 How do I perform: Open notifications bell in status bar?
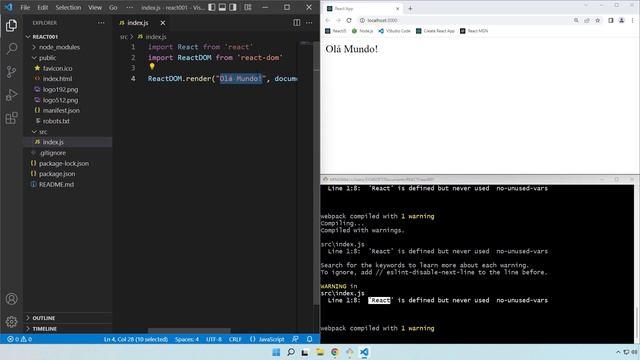click(309, 339)
